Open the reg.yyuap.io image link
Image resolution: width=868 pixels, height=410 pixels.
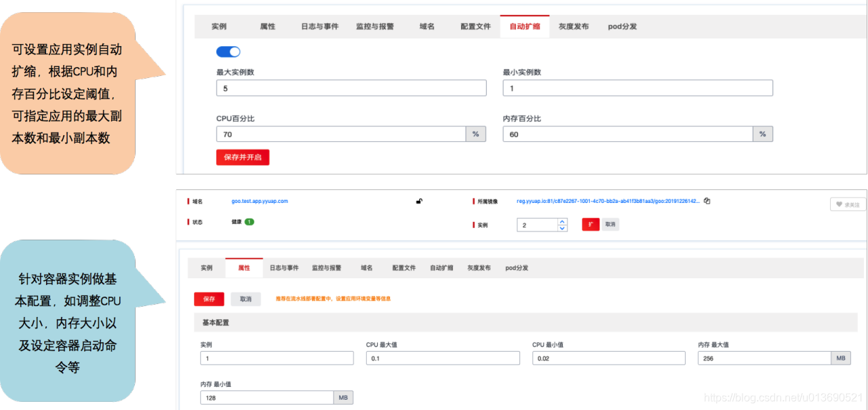(x=608, y=202)
